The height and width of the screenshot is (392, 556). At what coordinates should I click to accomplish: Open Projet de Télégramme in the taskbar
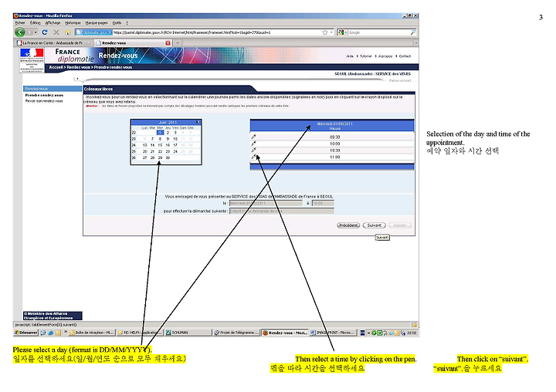tap(236, 333)
